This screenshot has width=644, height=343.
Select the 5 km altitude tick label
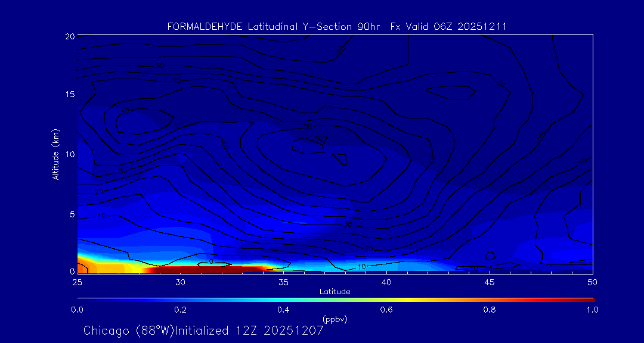coord(71,214)
